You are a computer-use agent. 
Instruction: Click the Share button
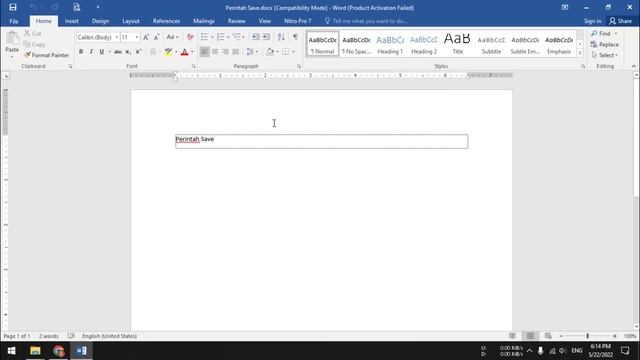(620, 21)
